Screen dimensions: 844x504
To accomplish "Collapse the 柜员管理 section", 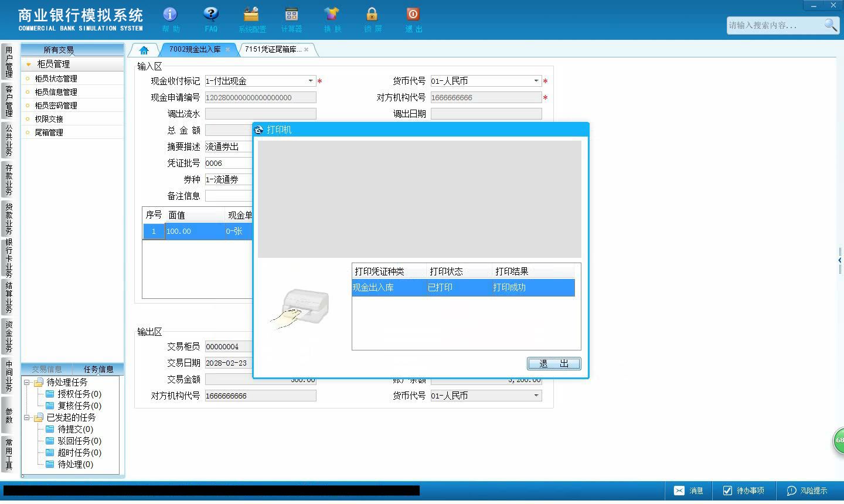I will pyautogui.click(x=28, y=64).
